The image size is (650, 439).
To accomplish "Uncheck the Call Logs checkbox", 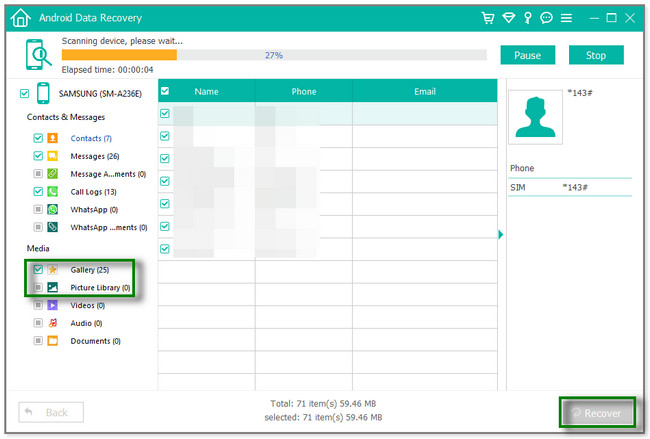I will 38,192.
